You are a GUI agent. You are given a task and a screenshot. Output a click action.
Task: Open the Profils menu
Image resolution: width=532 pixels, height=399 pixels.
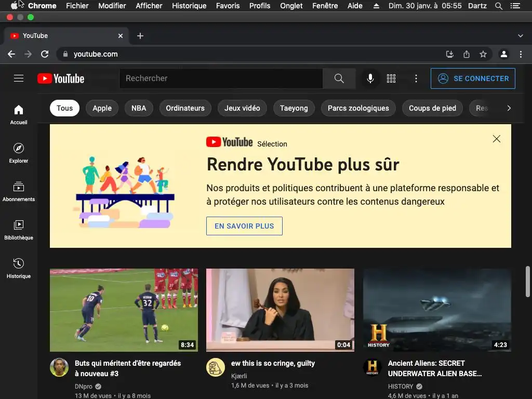pyautogui.click(x=260, y=6)
